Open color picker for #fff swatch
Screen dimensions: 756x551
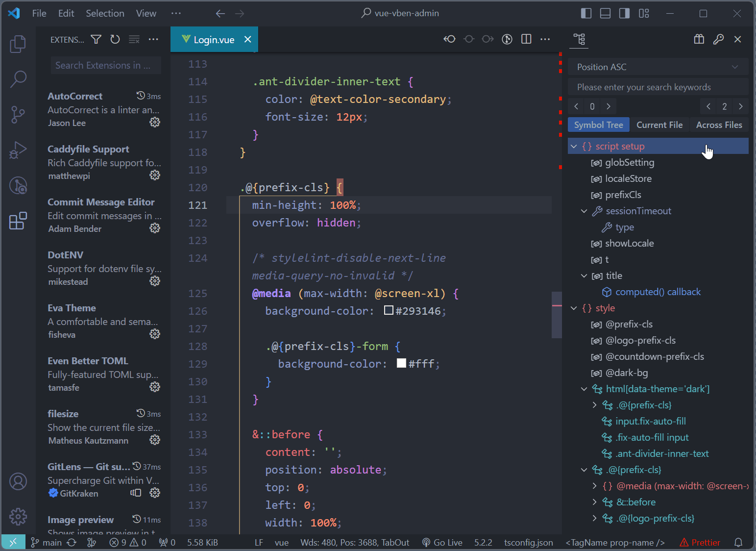[402, 363]
